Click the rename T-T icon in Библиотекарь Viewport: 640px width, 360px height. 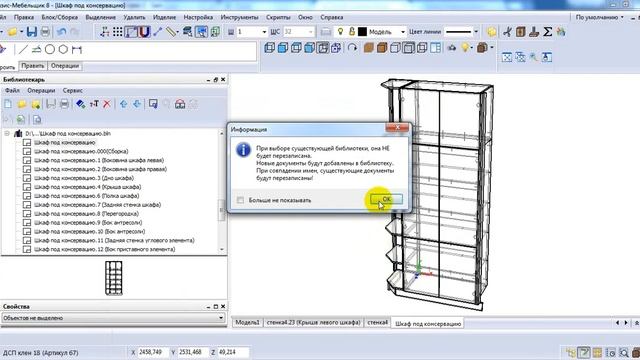94,104
